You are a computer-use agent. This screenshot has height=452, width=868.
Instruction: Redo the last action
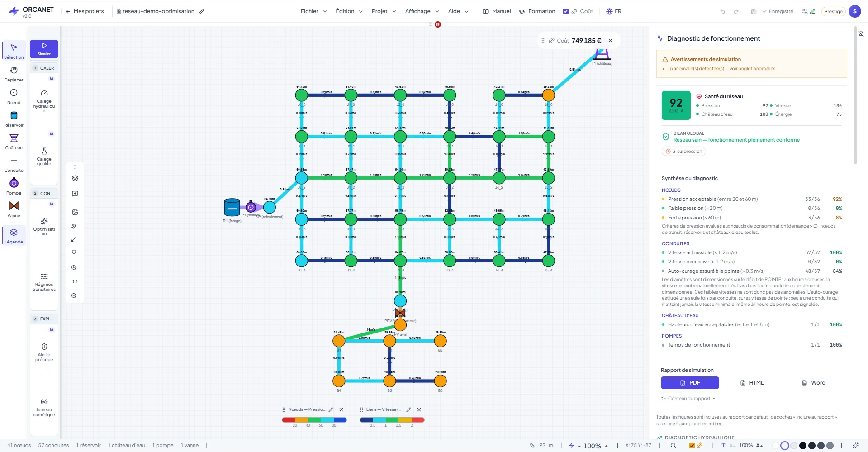(736, 11)
